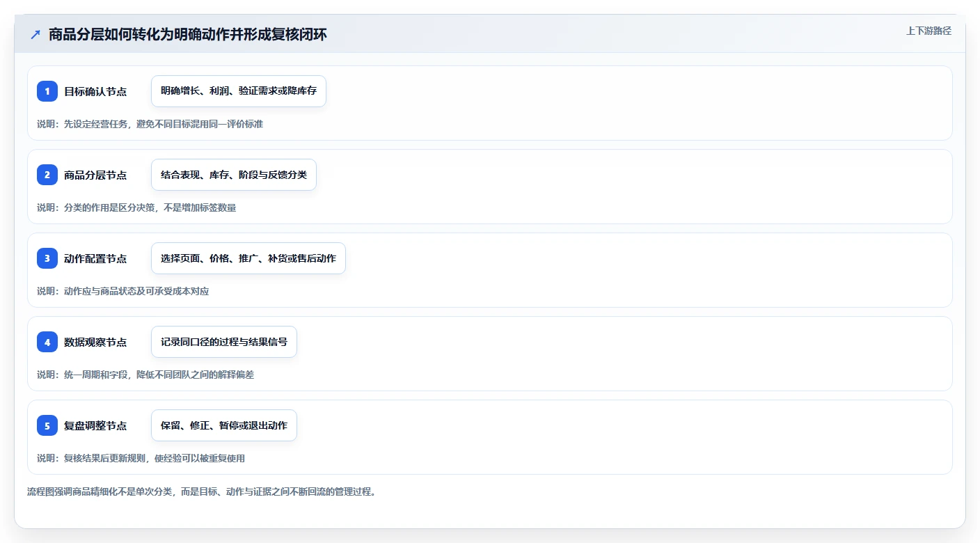
Task: Click the title 商品分层如何转化为明确动作并形成复核闭环
Action: [x=187, y=34]
